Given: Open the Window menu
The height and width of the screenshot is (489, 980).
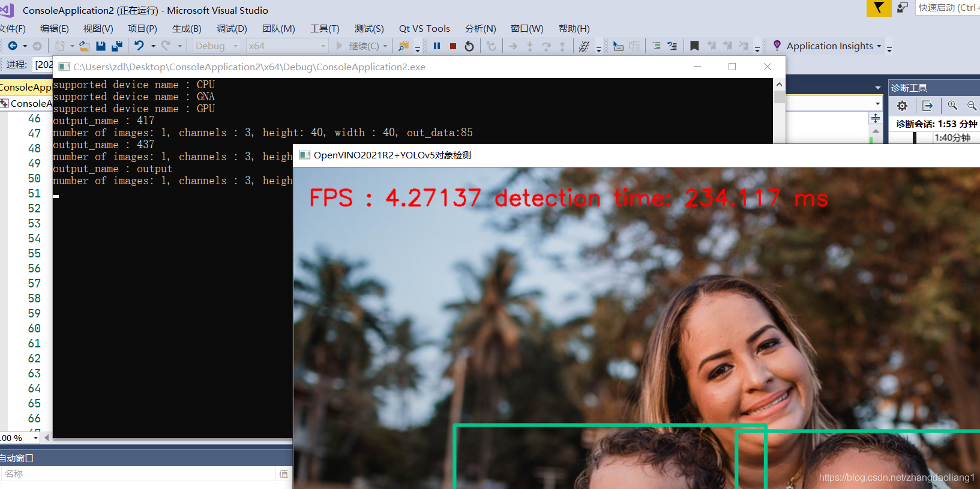Looking at the screenshot, I should (527, 28).
